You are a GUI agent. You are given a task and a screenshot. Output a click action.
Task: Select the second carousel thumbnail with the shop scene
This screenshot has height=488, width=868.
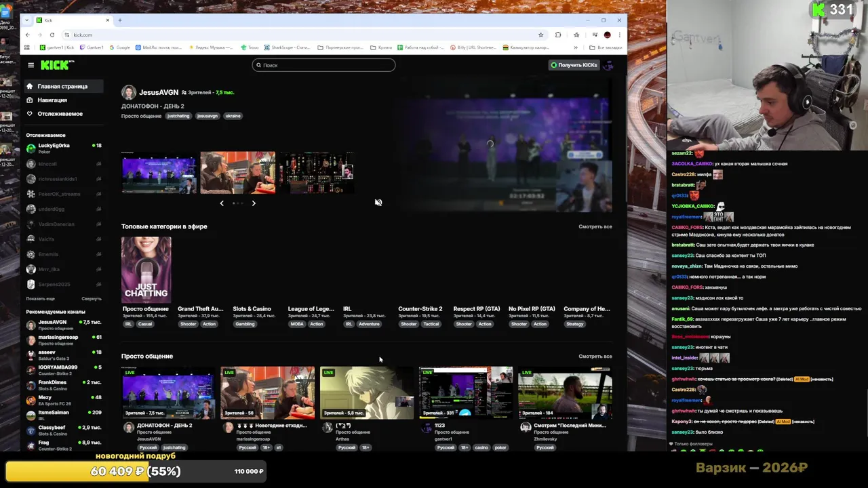[x=237, y=173]
